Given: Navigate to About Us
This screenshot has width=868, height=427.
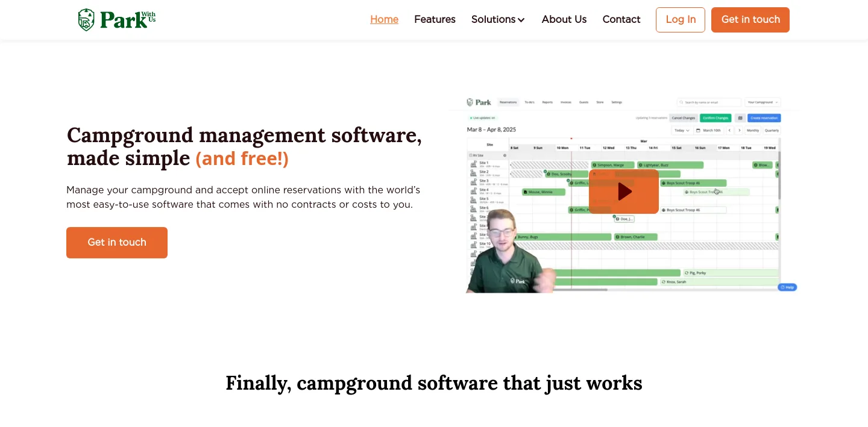Looking at the screenshot, I should (564, 19).
